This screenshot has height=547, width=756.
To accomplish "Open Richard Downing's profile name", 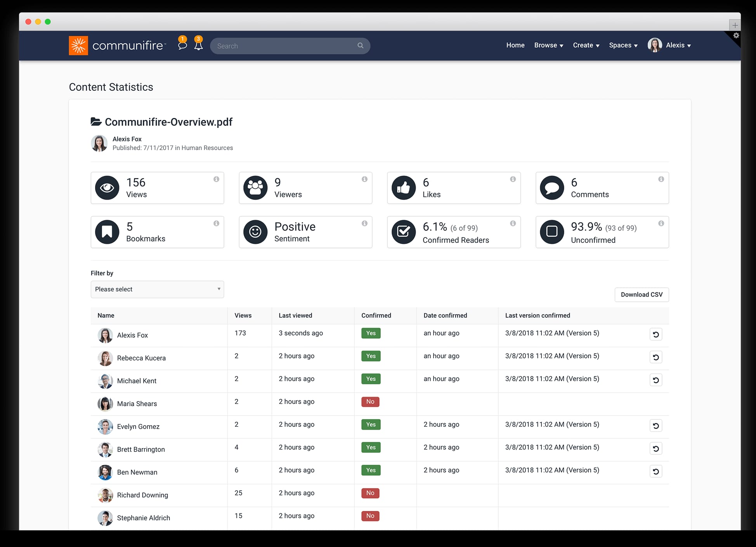I will point(142,495).
